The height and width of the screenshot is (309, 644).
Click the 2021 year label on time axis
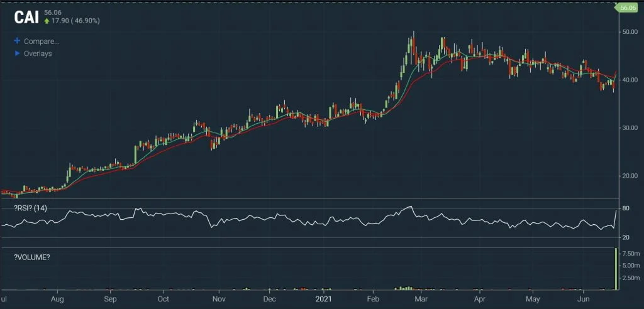[x=325, y=298]
